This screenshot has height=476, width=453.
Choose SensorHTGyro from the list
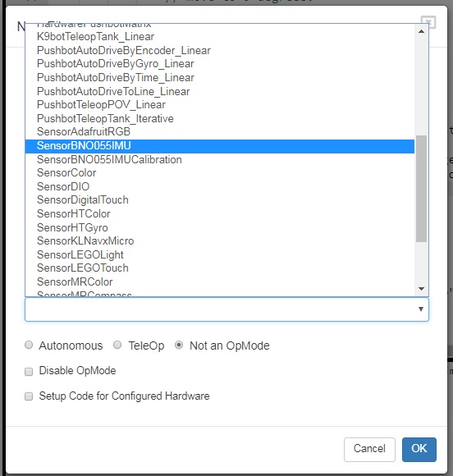(x=220, y=227)
